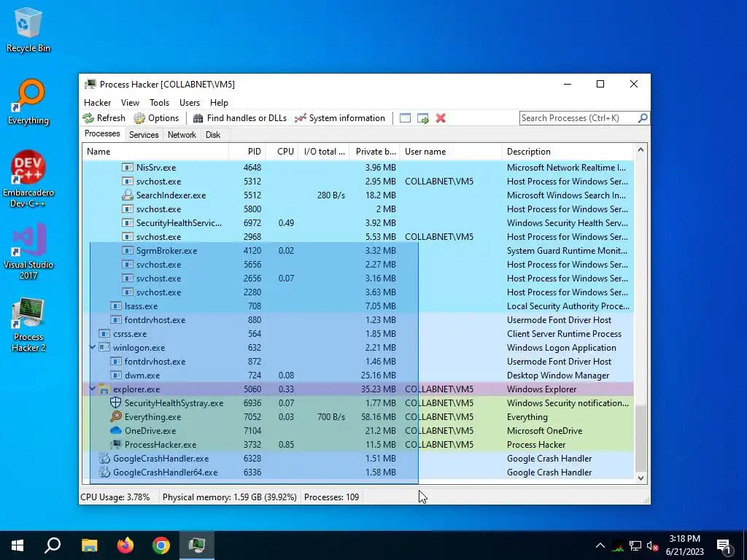Click the process list scroll up arrow
The height and width of the screenshot is (560, 747).
(x=640, y=149)
